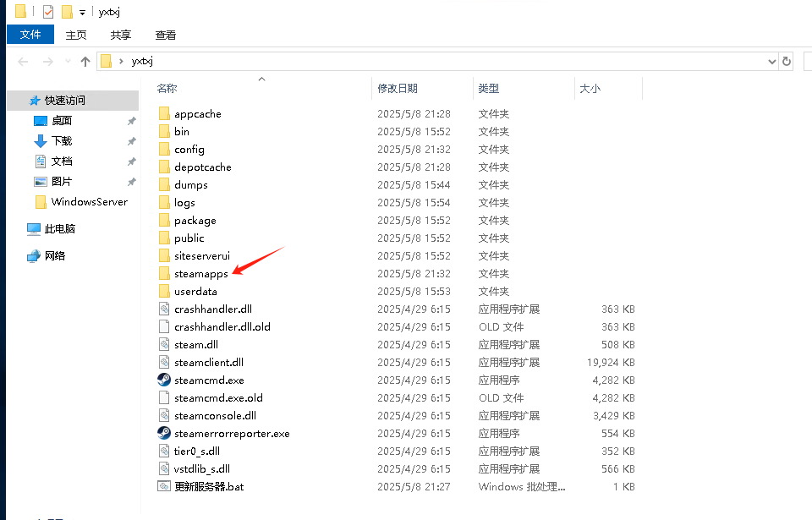
Task: Select the bin folder icon
Action: tap(164, 132)
